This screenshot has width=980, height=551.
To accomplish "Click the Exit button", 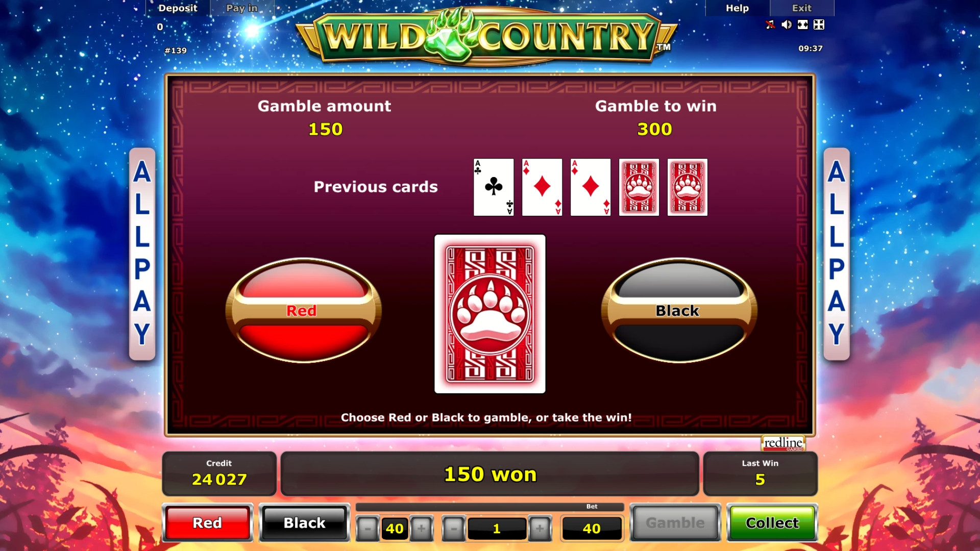I will click(x=802, y=8).
